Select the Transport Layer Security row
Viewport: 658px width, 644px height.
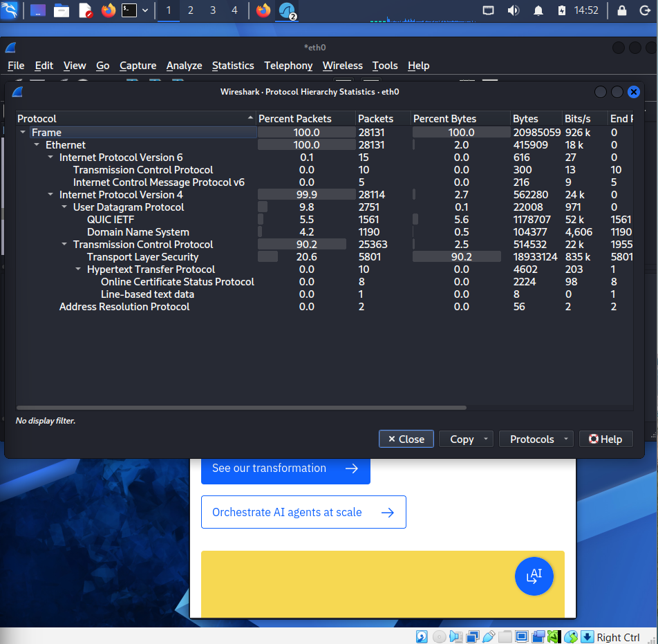[324, 257]
